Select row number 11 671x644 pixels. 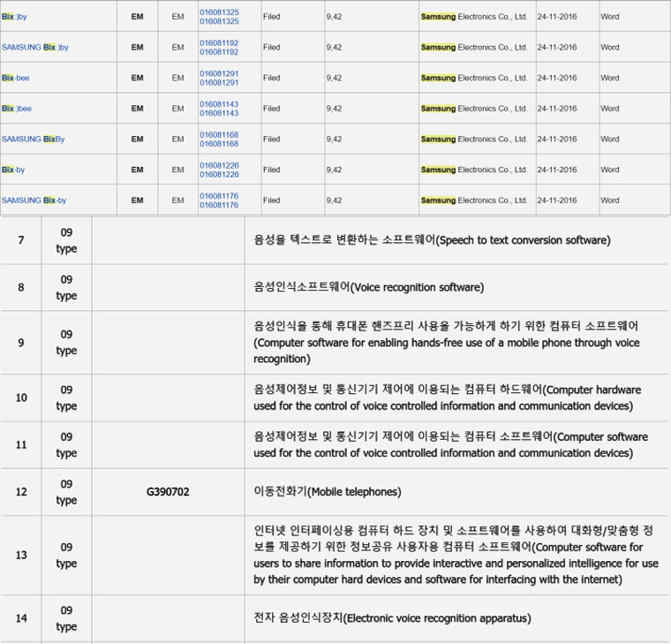(x=21, y=445)
